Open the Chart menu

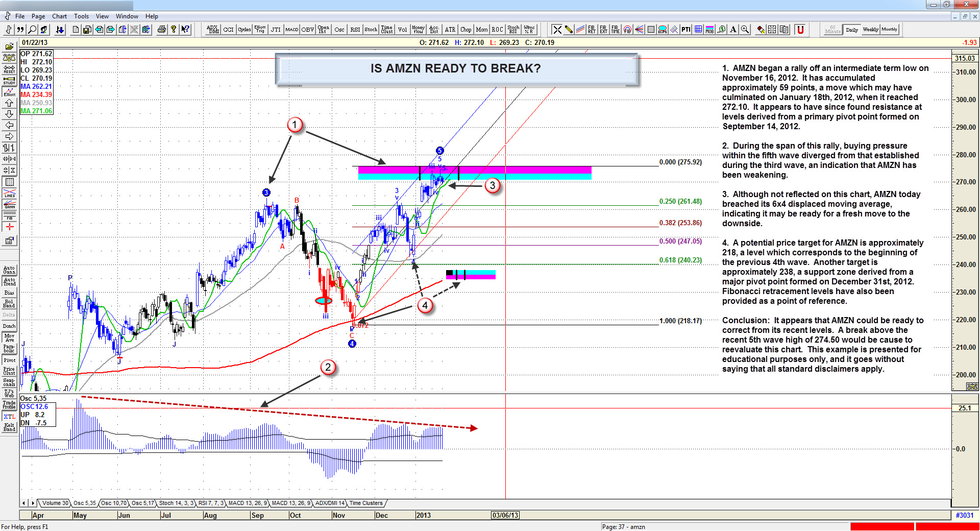coord(59,16)
